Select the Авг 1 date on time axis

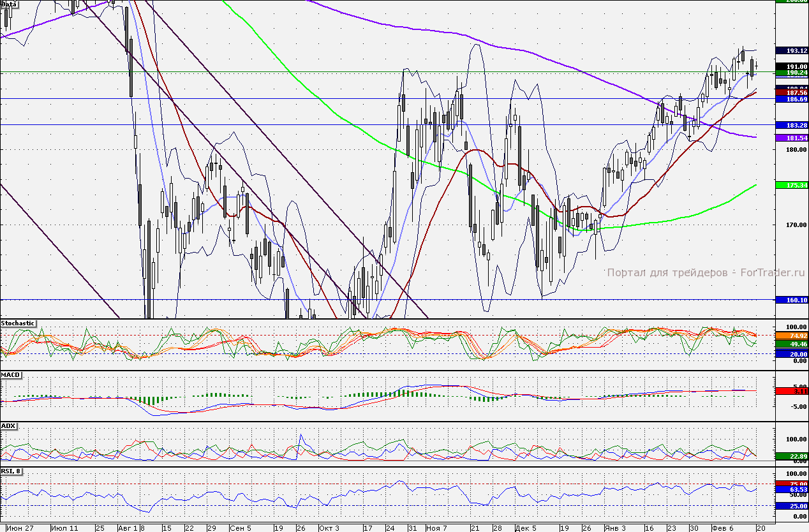(128, 528)
